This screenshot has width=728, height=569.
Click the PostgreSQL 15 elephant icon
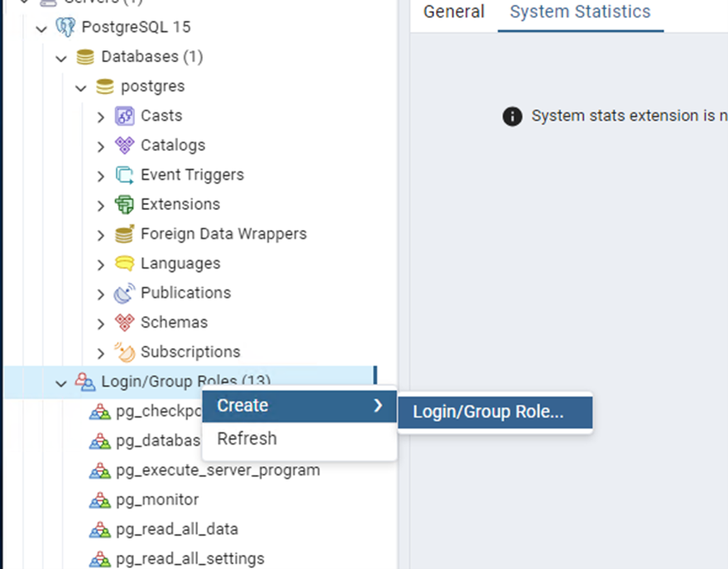(x=65, y=27)
